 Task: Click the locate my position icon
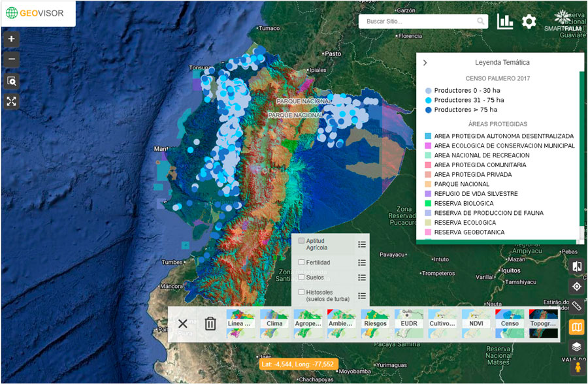576,286
